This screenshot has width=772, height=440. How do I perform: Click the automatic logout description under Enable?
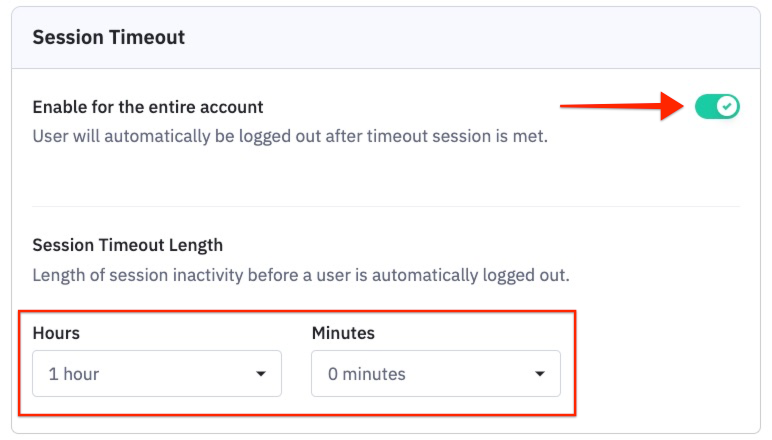tap(290, 135)
